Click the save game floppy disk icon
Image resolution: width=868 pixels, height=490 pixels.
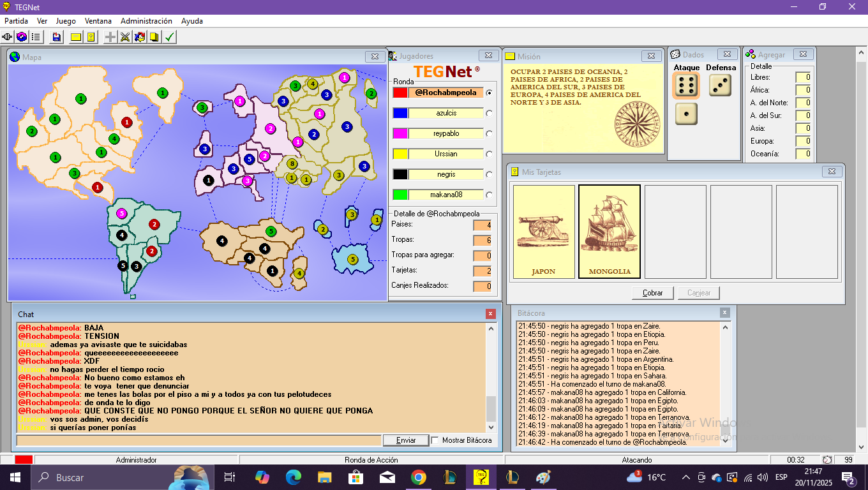[57, 37]
